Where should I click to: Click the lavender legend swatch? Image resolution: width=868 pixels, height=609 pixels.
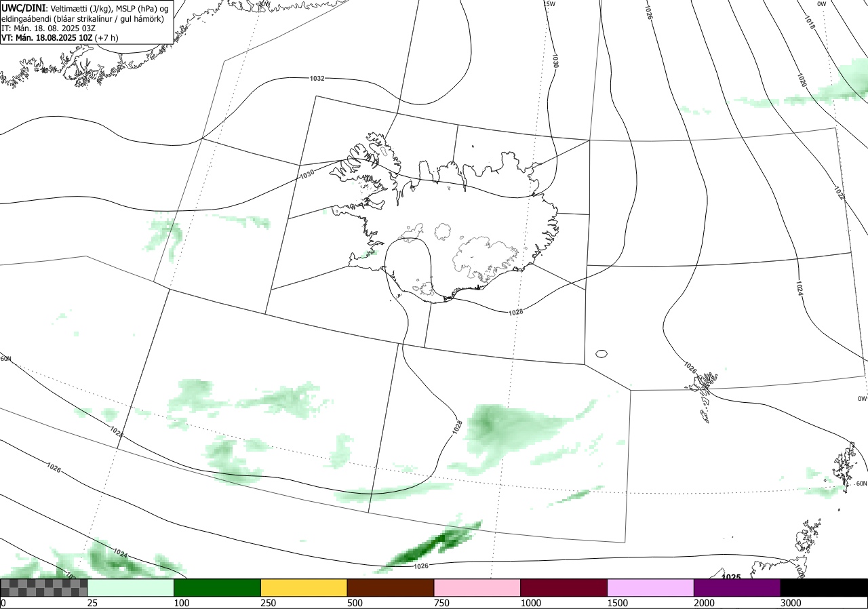coord(651,587)
